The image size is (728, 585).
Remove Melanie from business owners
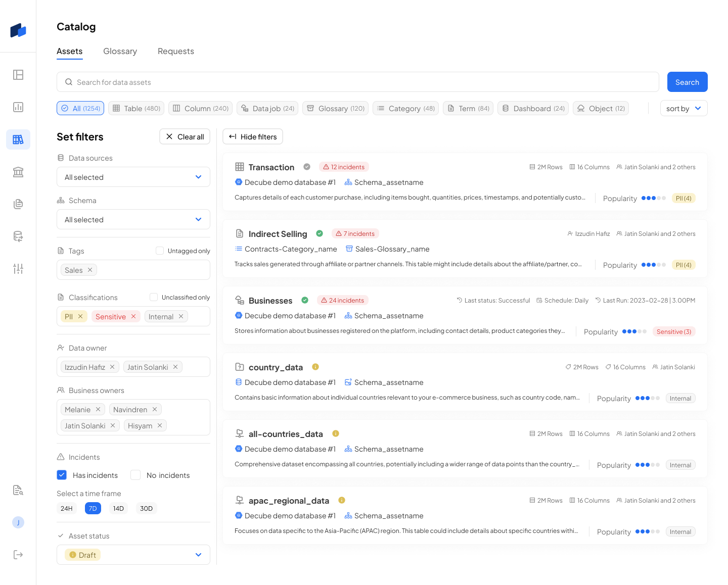coord(98,409)
